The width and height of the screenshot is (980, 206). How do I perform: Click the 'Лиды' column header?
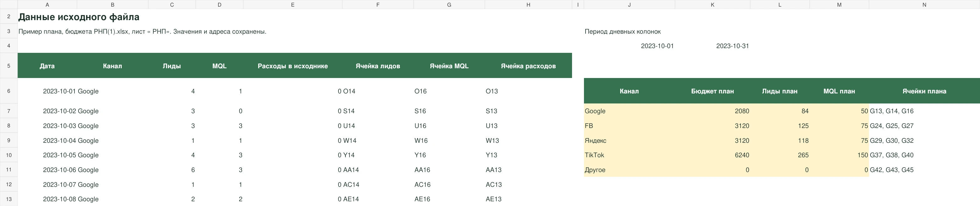[x=172, y=66]
